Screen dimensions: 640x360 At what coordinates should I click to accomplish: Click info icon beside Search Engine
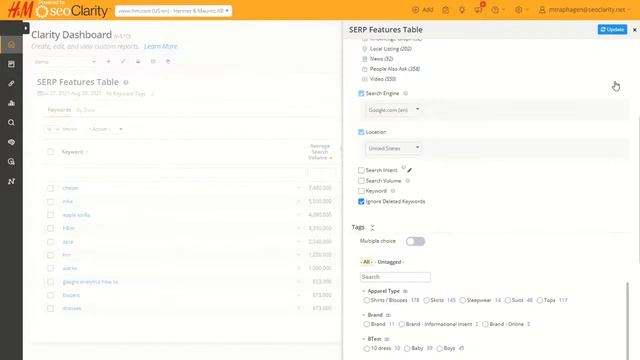(406, 93)
